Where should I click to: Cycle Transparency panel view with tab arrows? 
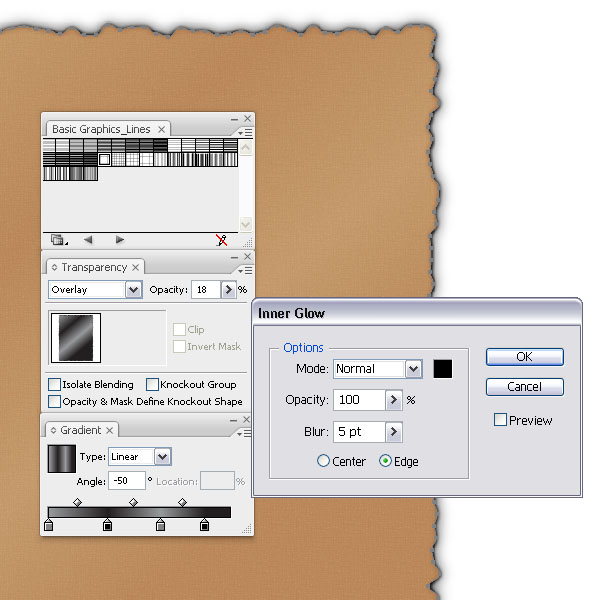coord(54,267)
